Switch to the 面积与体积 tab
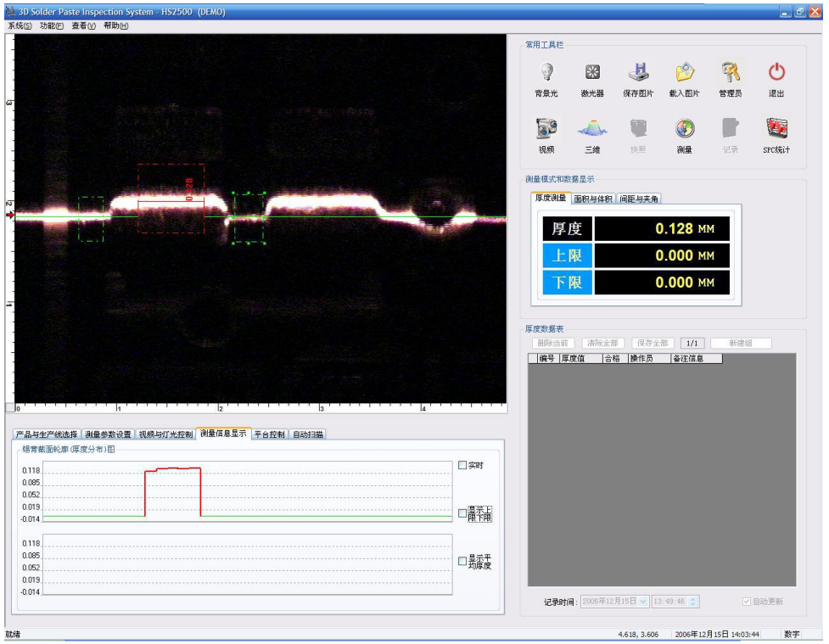This screenshot has height=644, width=829. point(592,199)
